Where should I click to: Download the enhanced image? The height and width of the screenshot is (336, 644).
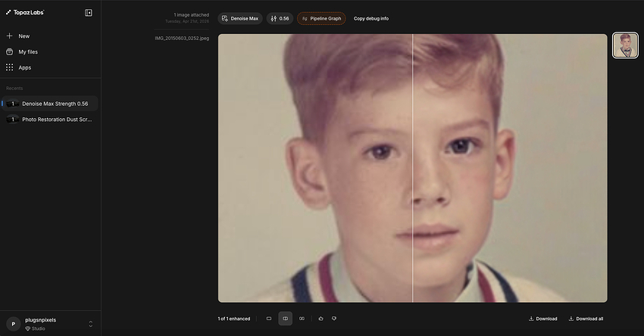tap(542, 319)
